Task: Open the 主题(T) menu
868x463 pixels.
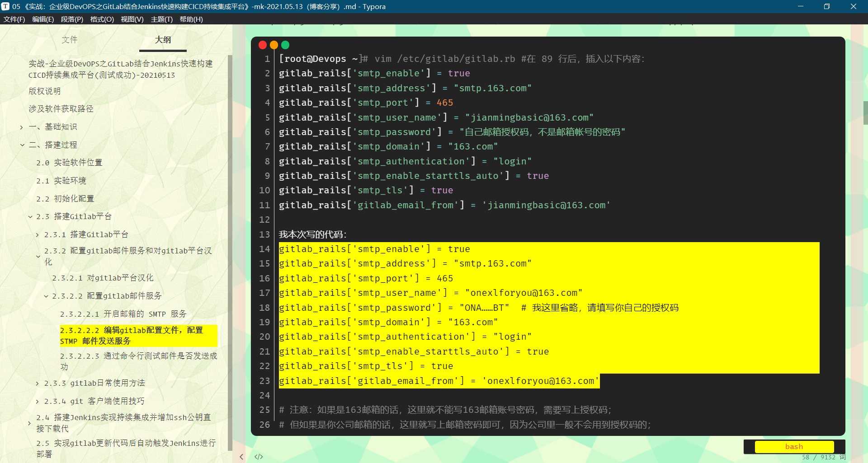Action: point(161,19)
